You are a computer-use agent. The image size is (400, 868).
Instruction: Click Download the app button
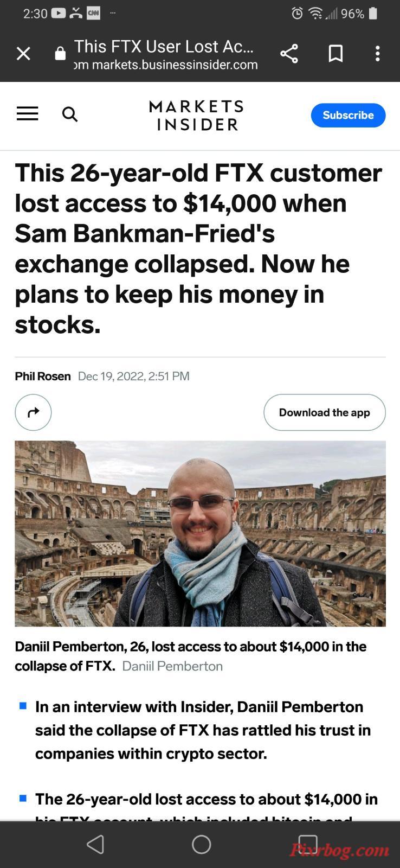[x=325, y=412]
